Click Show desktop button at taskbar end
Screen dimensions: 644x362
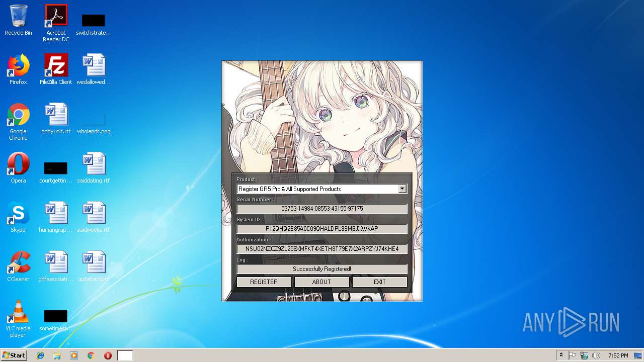tap(638, 355)
